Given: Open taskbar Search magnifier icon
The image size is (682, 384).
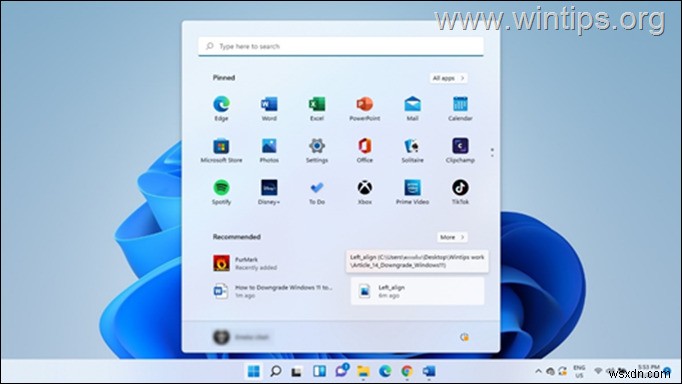Looking at the screenshot, I should pos(275,371).
